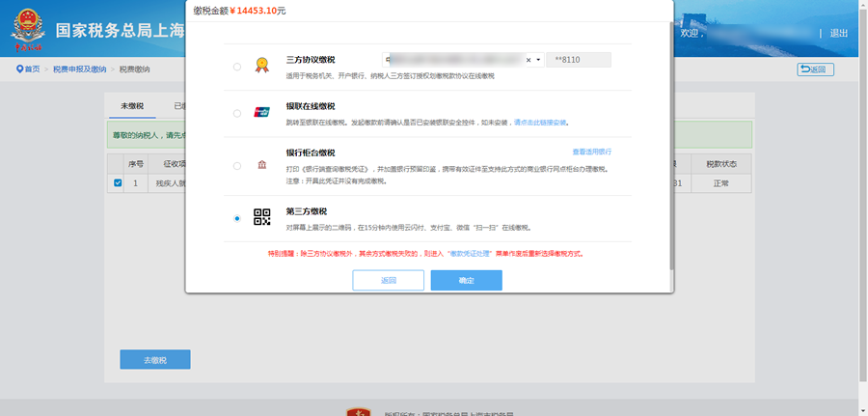868x416 pixels.
Task: Click the location pin icon beside 首页
Action: pos(19,69)
